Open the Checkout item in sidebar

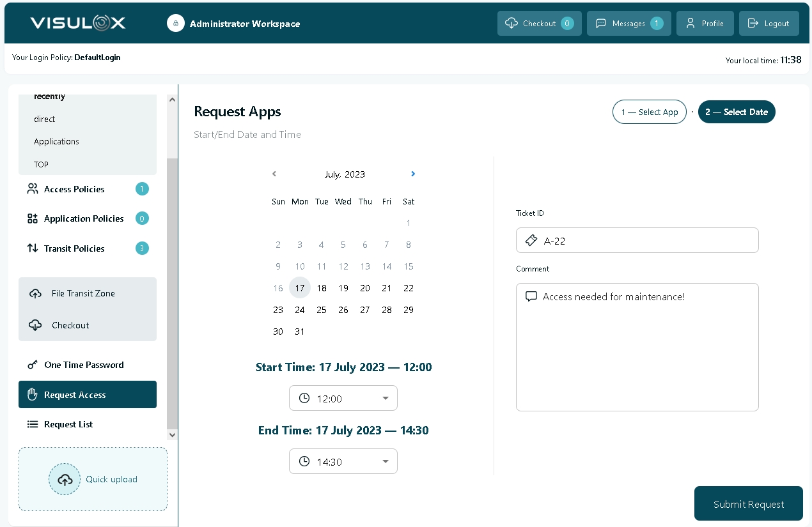[70, 325]
